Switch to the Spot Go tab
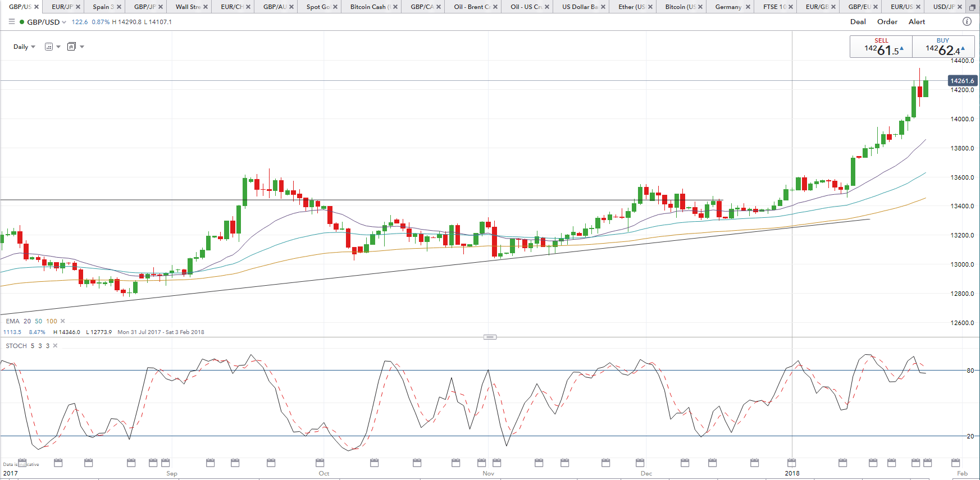Image resolution: width=980 pixels, height=480 pixels. (x=318, y=7)
